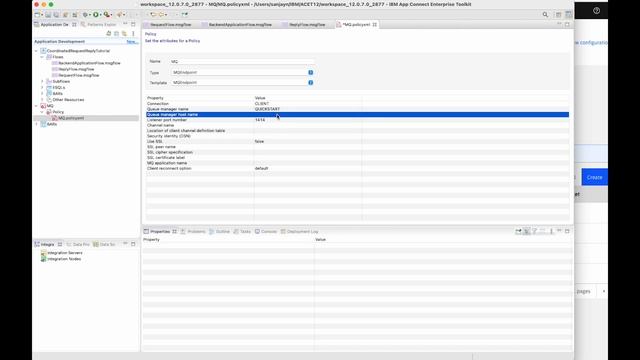Select RequestFlow.msgflow in the tree
The width and height of the screenshot is (640, 360).
click(79, 76)
